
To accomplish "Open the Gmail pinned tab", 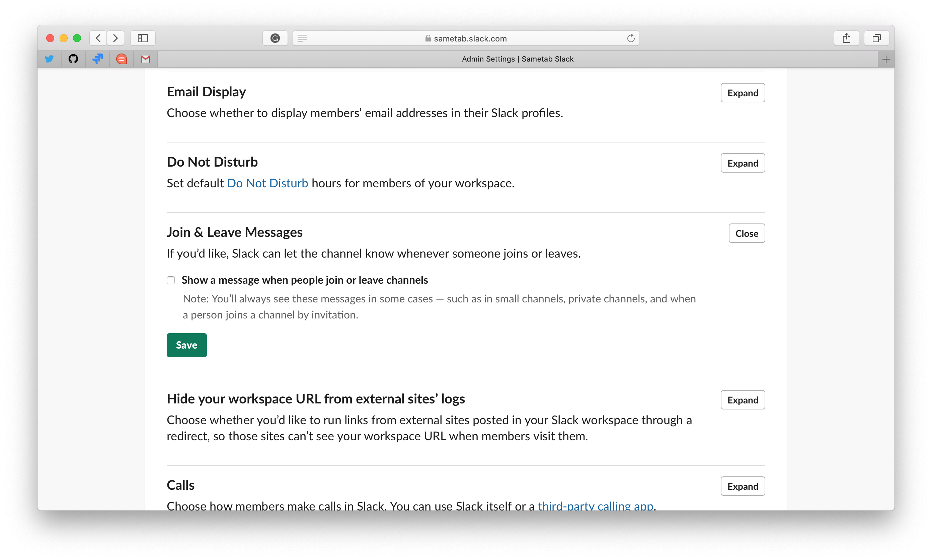I will 145,59.
